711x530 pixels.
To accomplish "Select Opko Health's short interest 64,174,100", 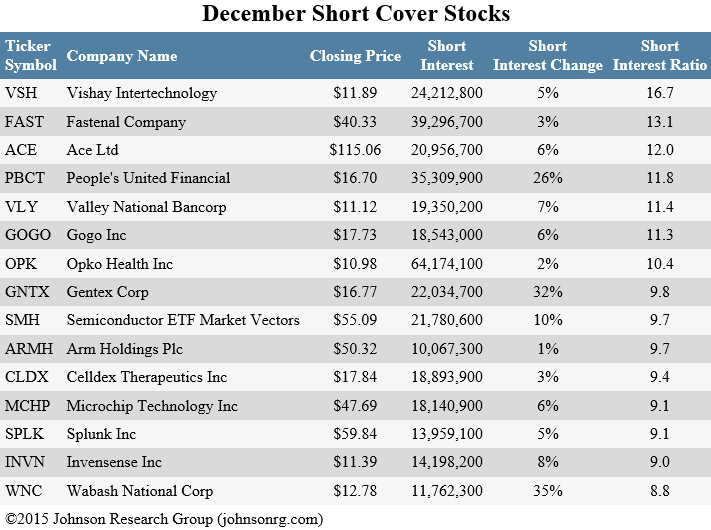I will pos(447,264).
